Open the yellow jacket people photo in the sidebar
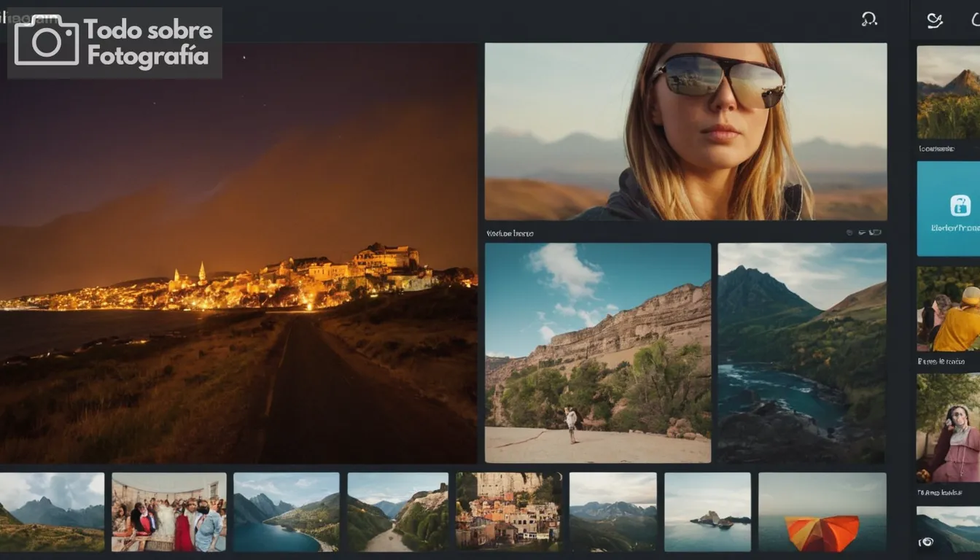 point(949,309)
